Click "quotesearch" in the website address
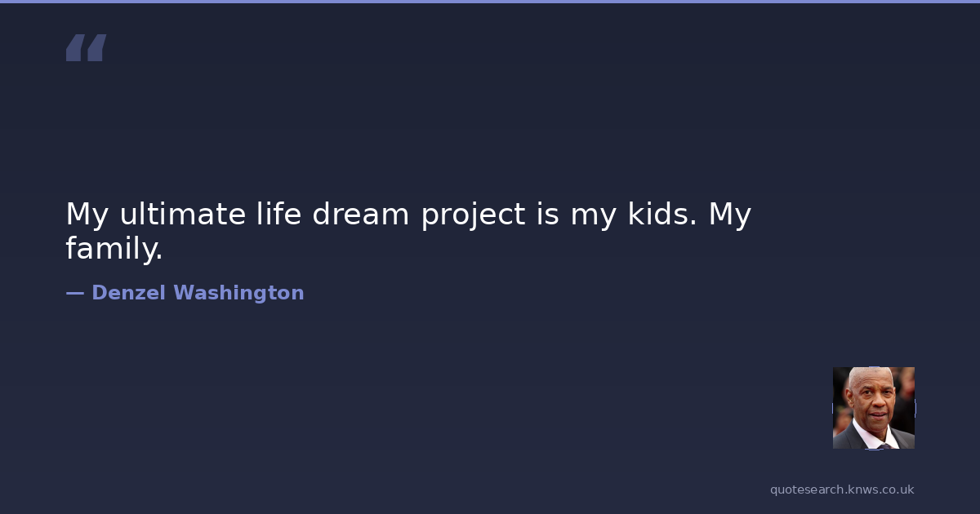Screen dimensions: 980x514 point(805,490)
